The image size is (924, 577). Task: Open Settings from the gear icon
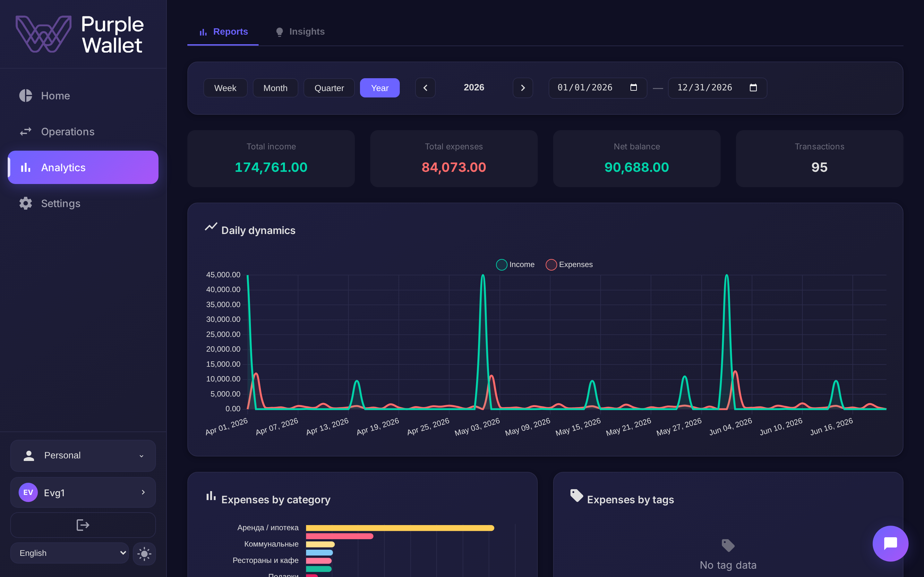[26, 204]
